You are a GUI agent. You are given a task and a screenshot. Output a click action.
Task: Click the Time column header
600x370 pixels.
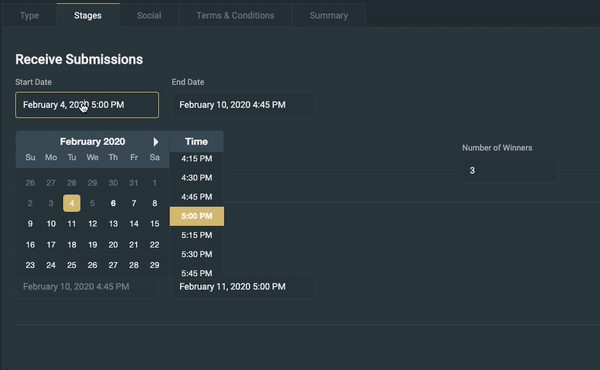coord(196,142)
